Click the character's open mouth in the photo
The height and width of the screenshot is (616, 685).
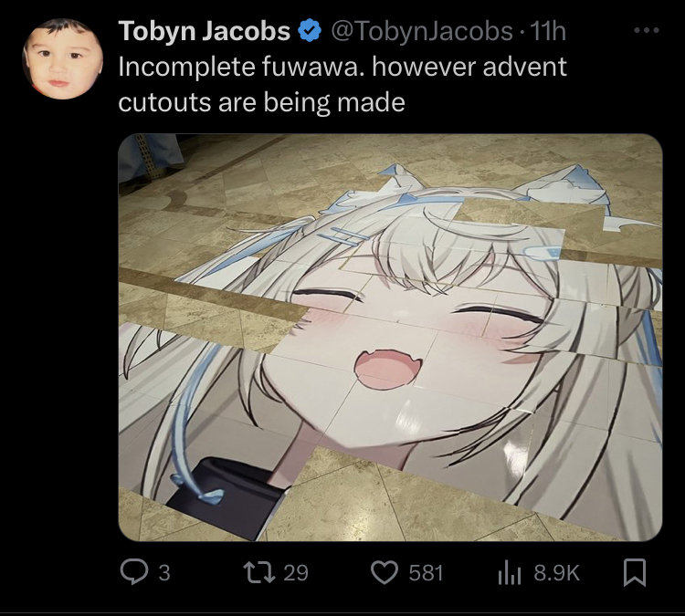[x=388, y=369]
